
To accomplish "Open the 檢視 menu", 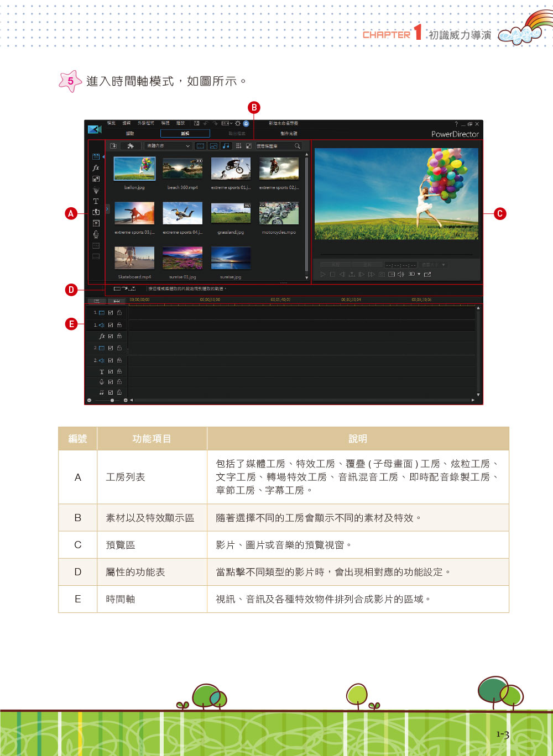I will click(x=165, y=123).
